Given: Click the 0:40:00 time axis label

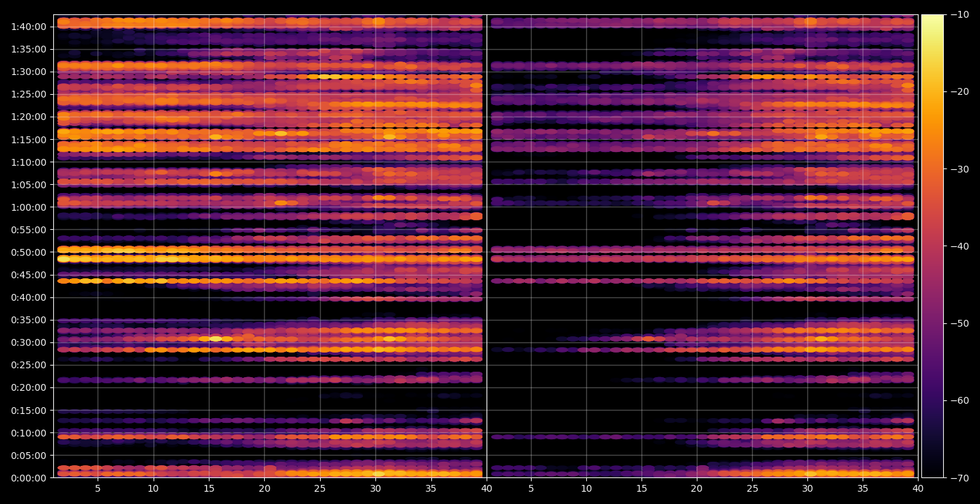Looking at the screenshot, I should [x=29, y=297].
